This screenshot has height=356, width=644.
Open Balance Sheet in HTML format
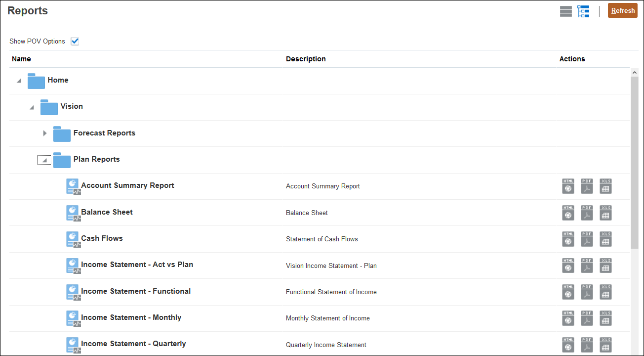pos(568,213)
